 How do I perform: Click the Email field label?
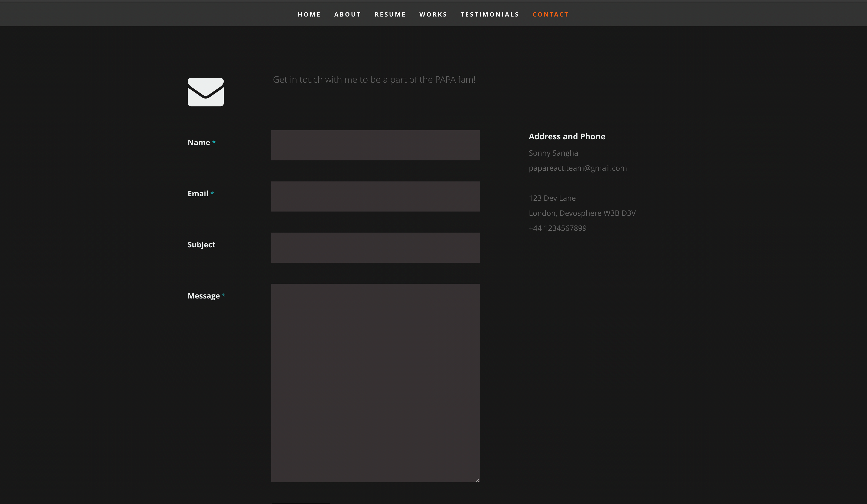(x=198, y=193)
